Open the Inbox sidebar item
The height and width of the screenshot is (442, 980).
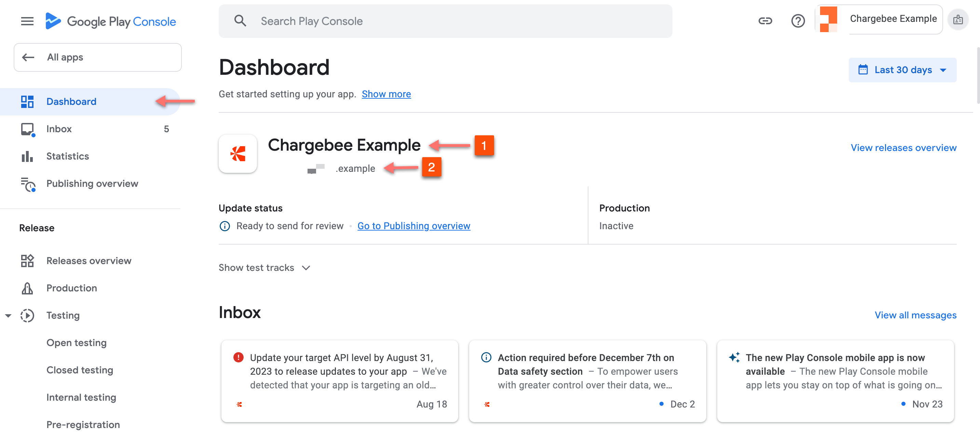(x=59, y=129)
